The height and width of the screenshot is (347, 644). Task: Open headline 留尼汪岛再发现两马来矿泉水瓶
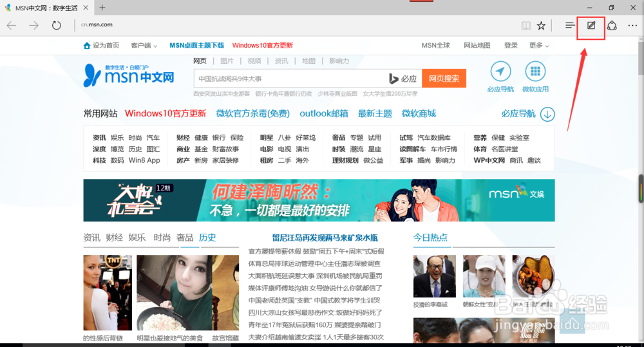(x=325, y=238)
